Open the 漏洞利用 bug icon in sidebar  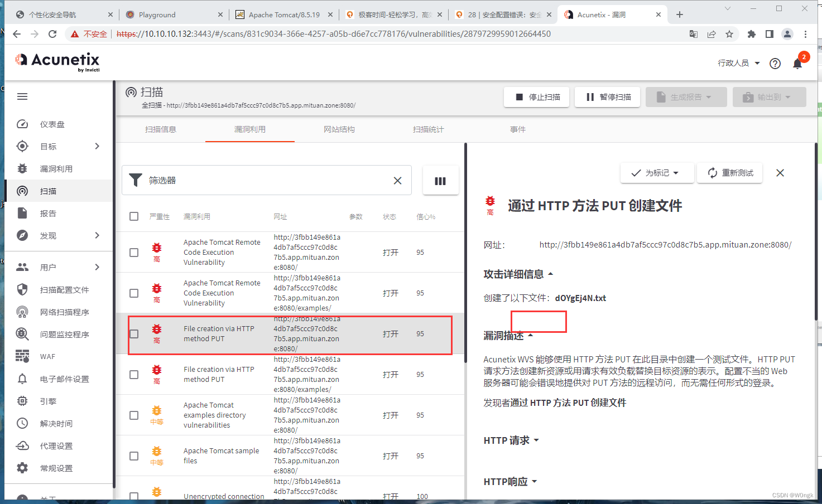click(22, 168)
